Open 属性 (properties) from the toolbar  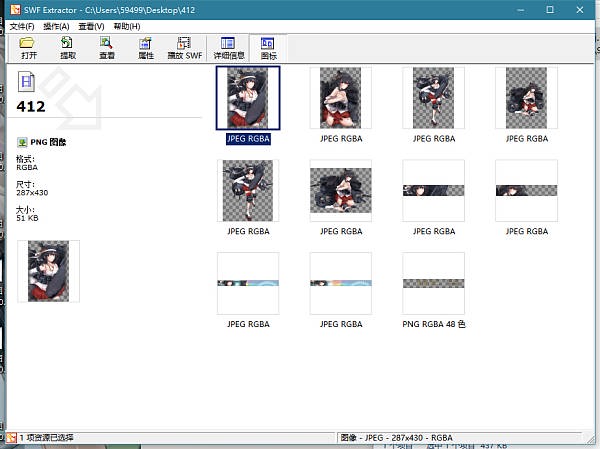click(145, 47)
